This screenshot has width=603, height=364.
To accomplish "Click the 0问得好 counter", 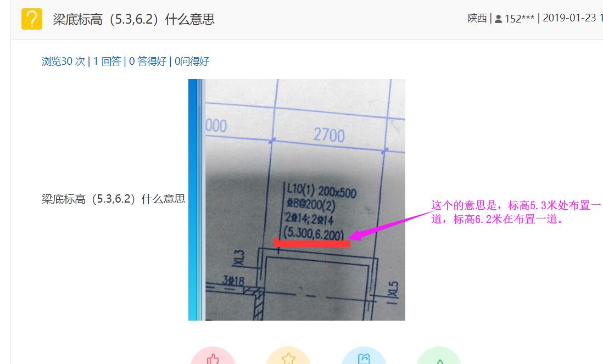I will (x=192, y=61).
